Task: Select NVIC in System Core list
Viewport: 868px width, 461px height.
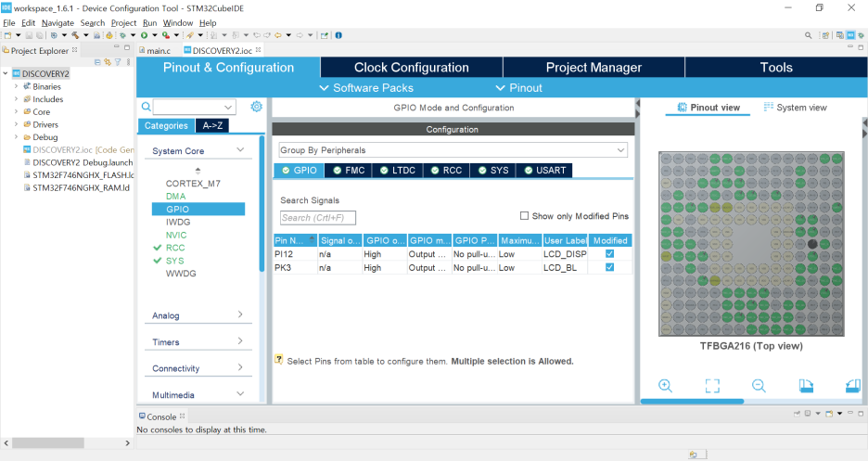Action: coord(176,236)
